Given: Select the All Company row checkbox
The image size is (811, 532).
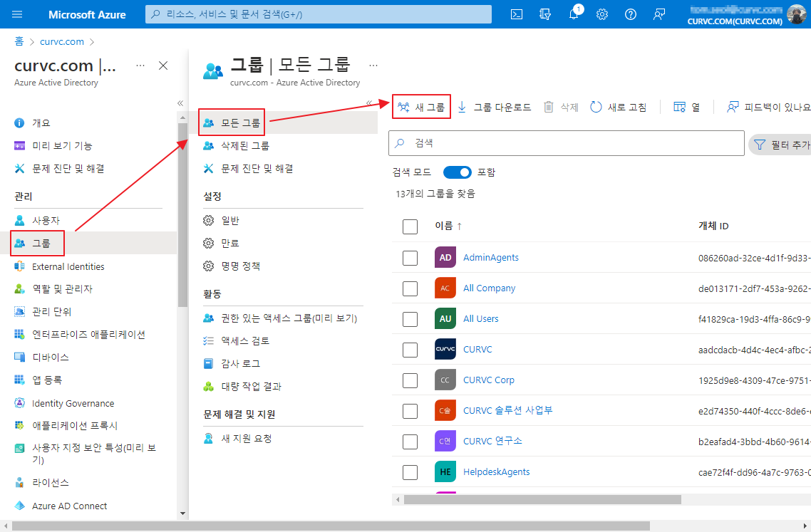Looking at the screenshot, I should (x=410, y=288).
